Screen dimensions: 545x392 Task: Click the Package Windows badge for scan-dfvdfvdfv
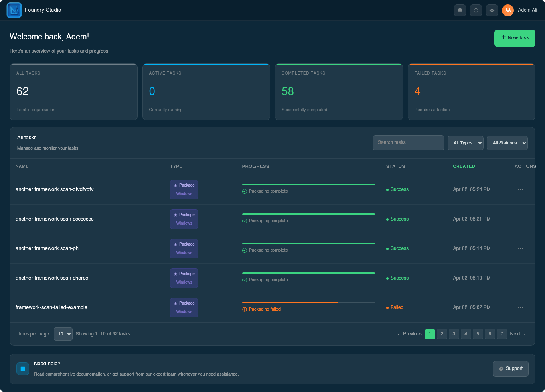pyautogui.click(x=184, y=189)
